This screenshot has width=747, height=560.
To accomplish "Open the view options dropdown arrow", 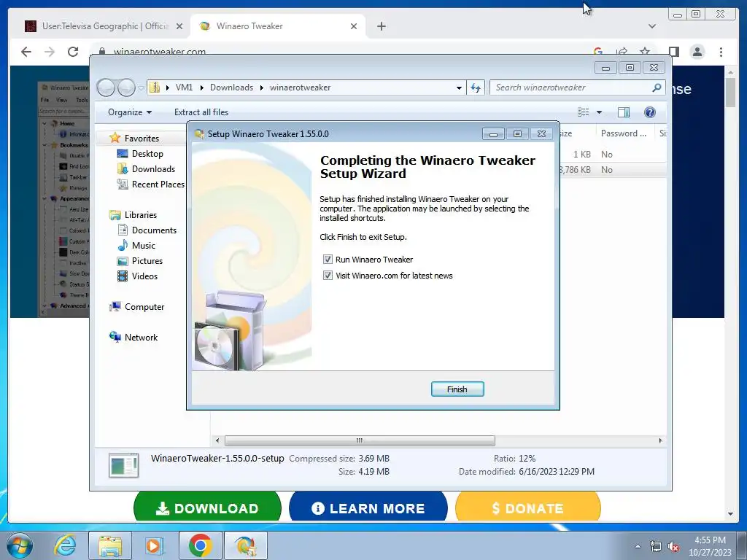I will (600, 112).
